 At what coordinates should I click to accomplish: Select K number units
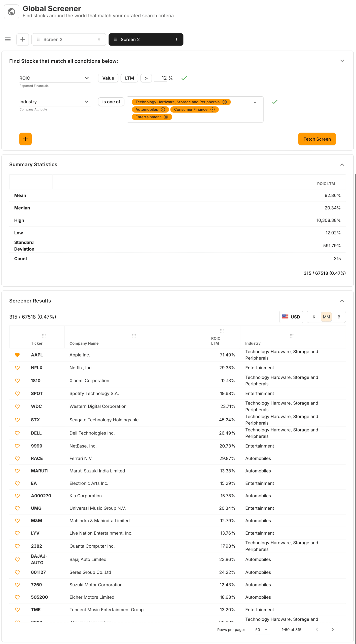point(314,317)
